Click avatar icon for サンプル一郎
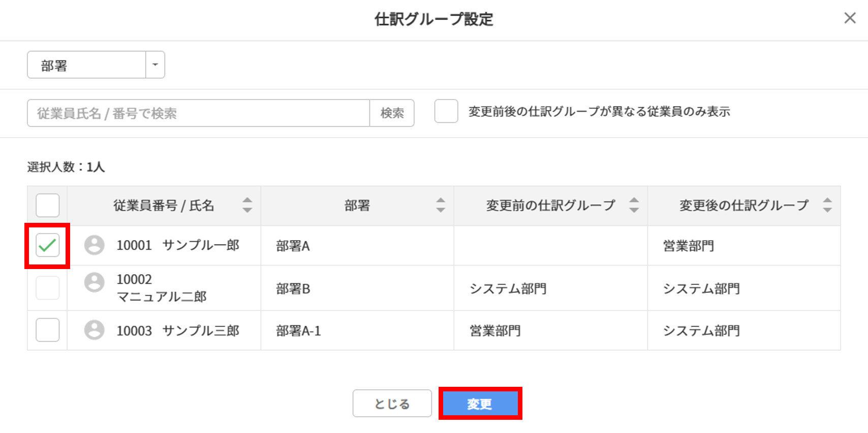 [94, 245]
